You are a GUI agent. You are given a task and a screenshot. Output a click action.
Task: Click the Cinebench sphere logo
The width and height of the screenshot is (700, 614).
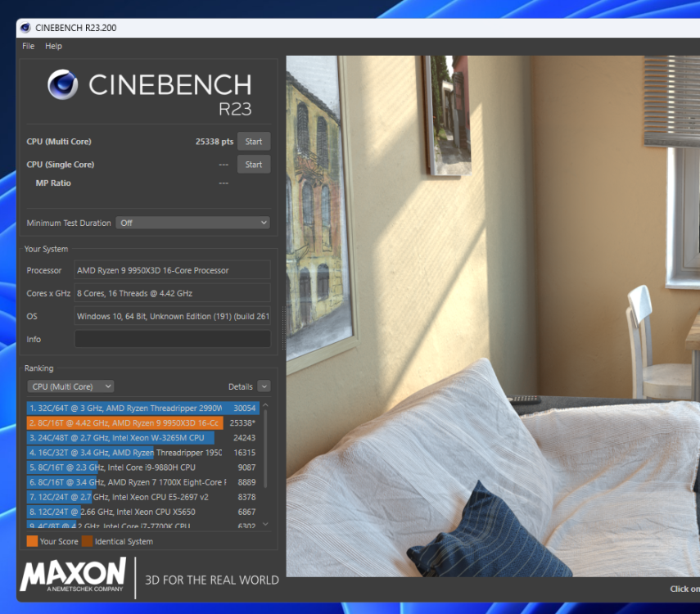point(62,84)
